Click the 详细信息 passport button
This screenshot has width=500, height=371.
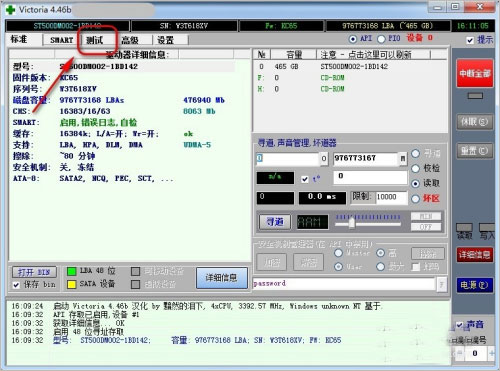[x=222, y=278]
